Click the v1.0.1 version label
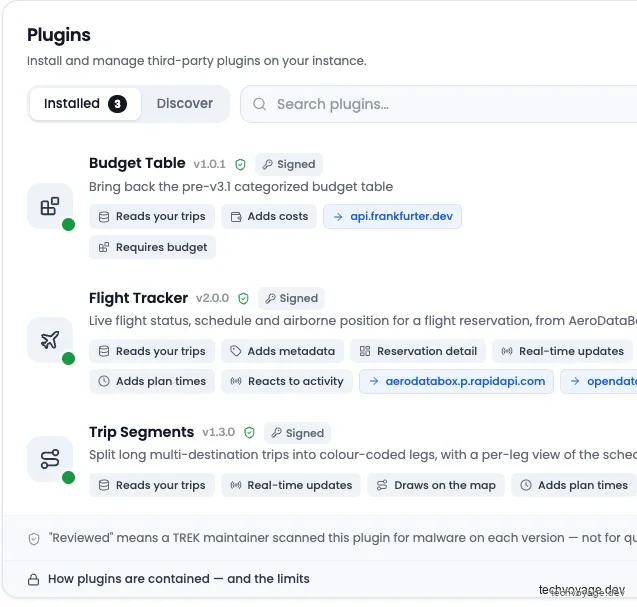The width and height of the screenshot is (637, 607). pos(209,164)
